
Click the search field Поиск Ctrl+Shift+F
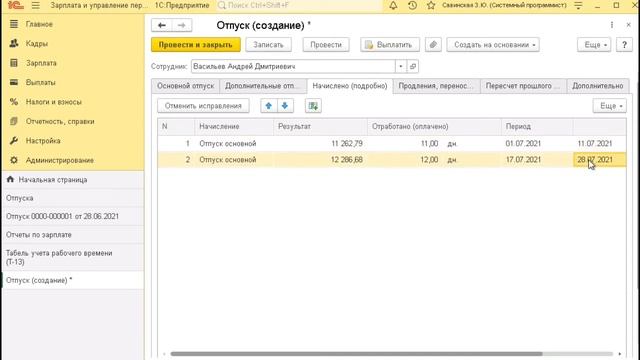pyautogui.click(x=299, y=5)
